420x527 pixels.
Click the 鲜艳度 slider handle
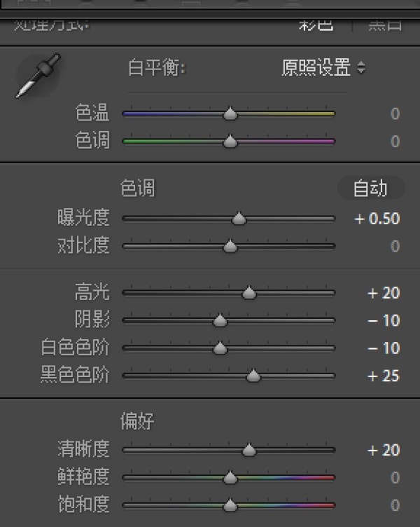point(230,478)
